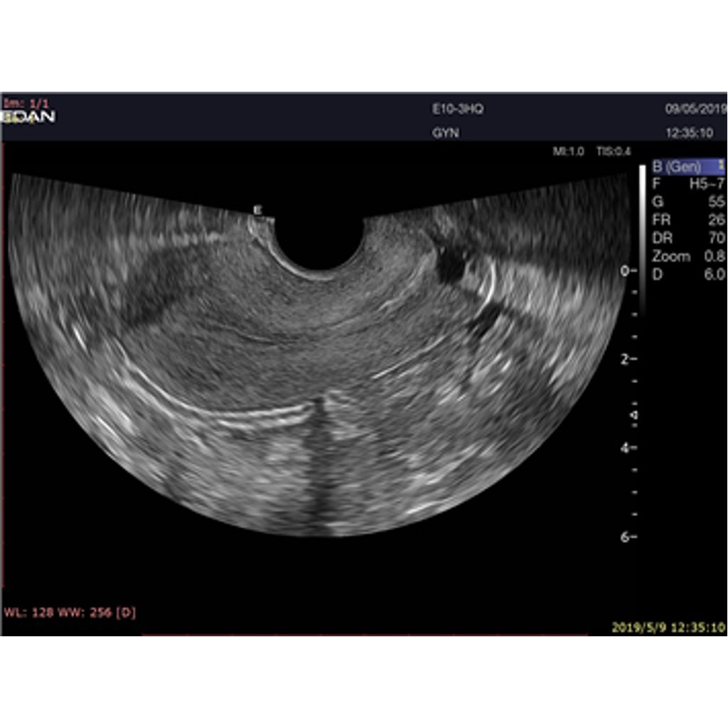Screen dimensions: 728x728
Task: Click the probe orientation marker on the scan
Action: [258, 210]
